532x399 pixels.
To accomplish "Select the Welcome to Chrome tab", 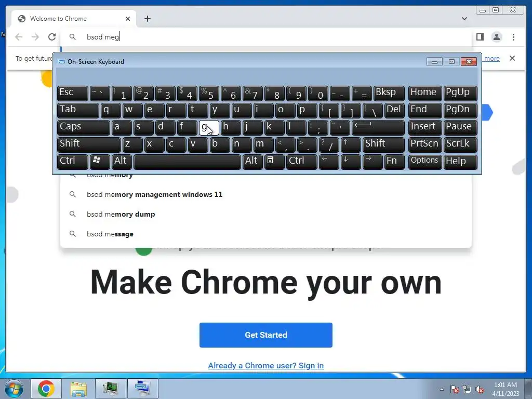I will coord(74,19).
